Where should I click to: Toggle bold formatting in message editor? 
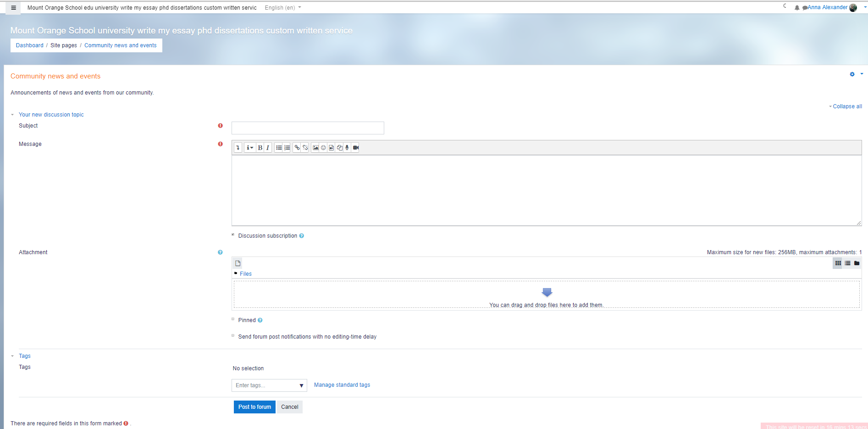260,148
